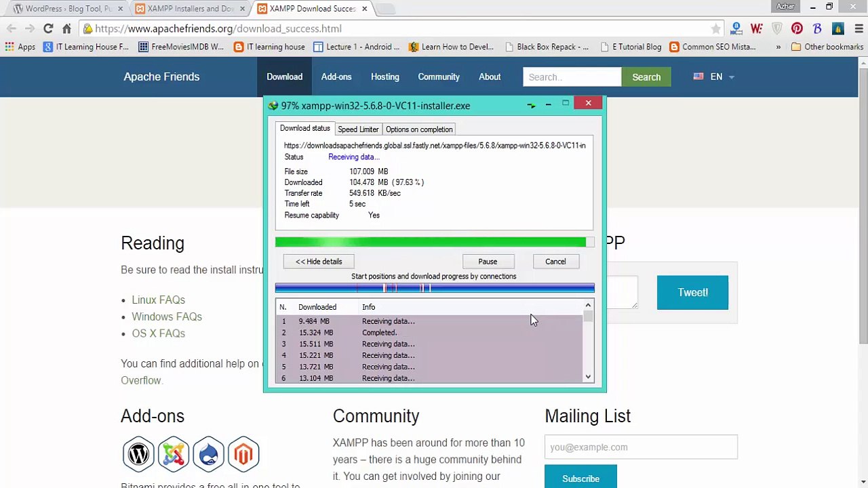868x488 pixels.
Task: Open the OS X FAQs link
Action: (x=158, y=333)
